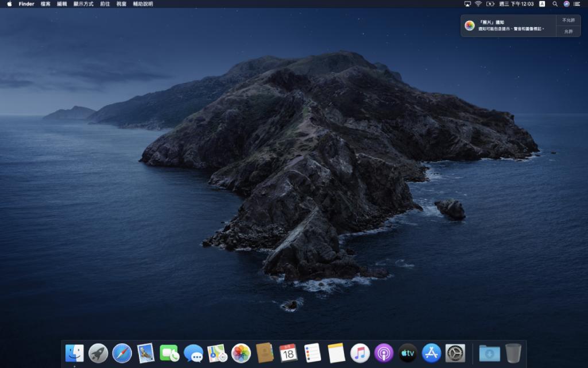Open Photos app in Dock
Screen dimensions: 588x368
click(x=241, y=354)
